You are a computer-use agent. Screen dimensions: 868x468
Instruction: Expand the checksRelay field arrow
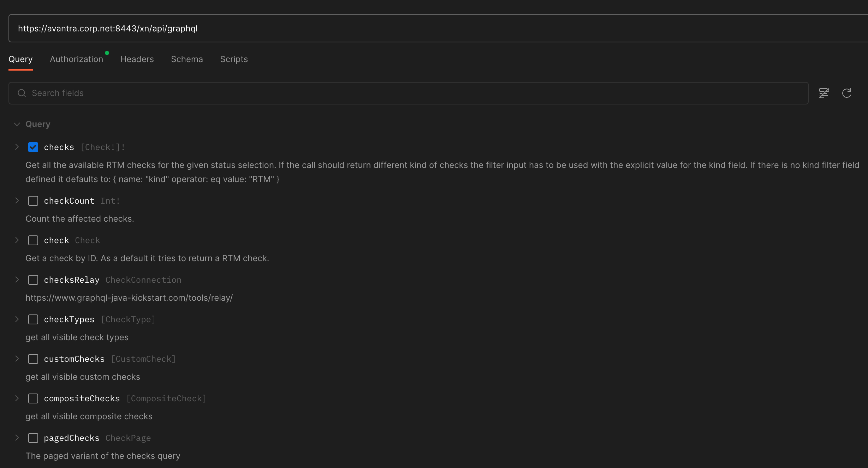[x=17, y=280]
